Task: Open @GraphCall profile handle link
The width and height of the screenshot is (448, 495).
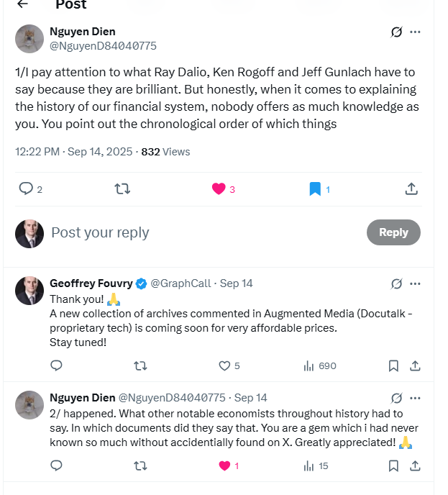Action: point(180,283)
